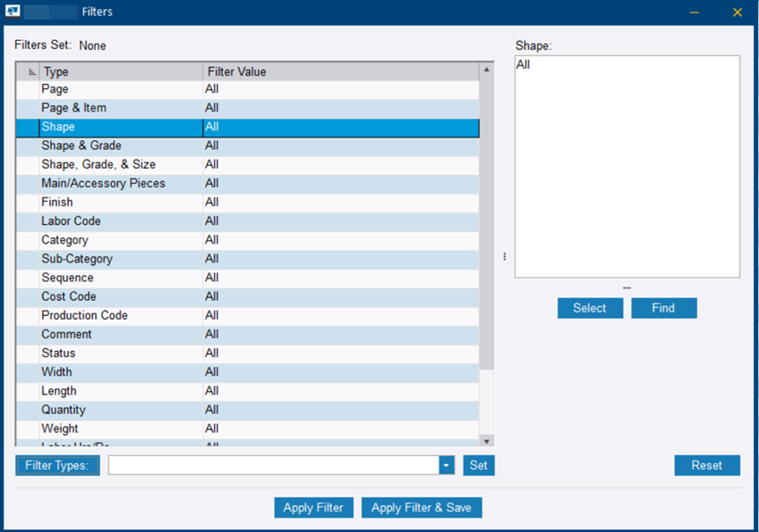Click inside the Filter Types combo box field
759x532 pixels.
(x=273, y=465)
